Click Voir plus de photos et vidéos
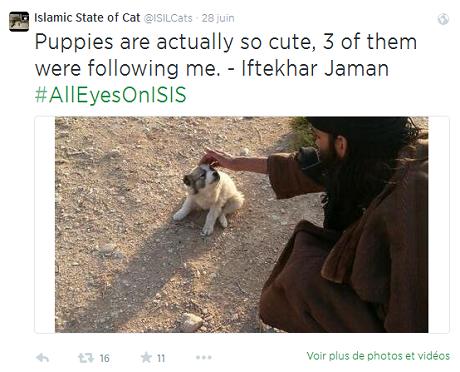This screenshot has height=372, width=460. [378, 356]
